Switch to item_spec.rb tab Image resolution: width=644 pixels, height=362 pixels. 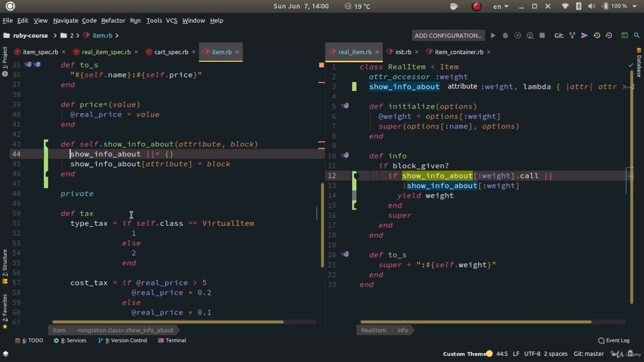(x=40, y=52)
